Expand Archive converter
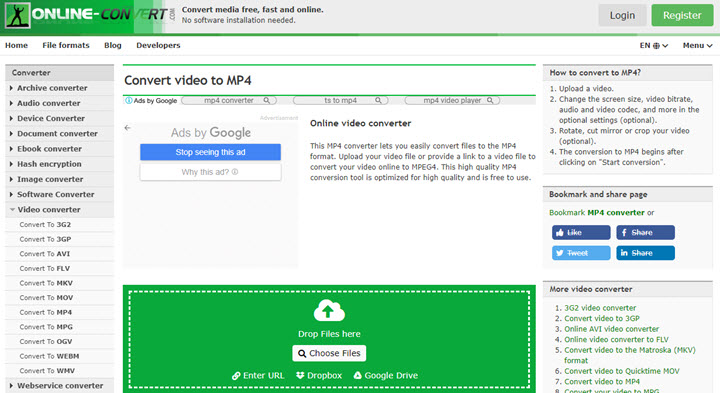Image resolution: width=720 pixels, height=393 pixels. (x=60, y=88)
